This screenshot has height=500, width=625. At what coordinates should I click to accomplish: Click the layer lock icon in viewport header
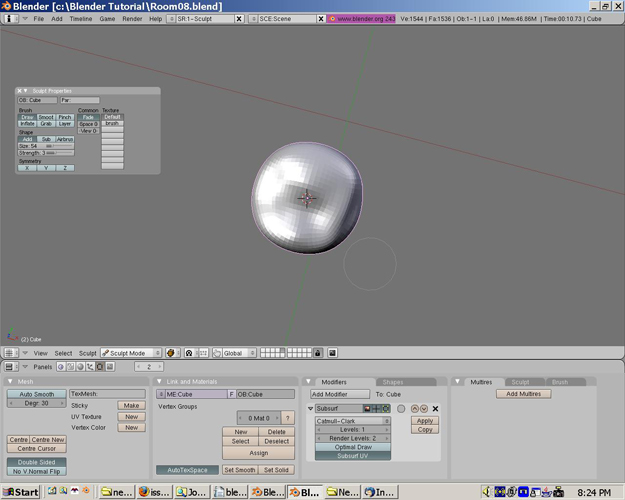pos(318,353)
